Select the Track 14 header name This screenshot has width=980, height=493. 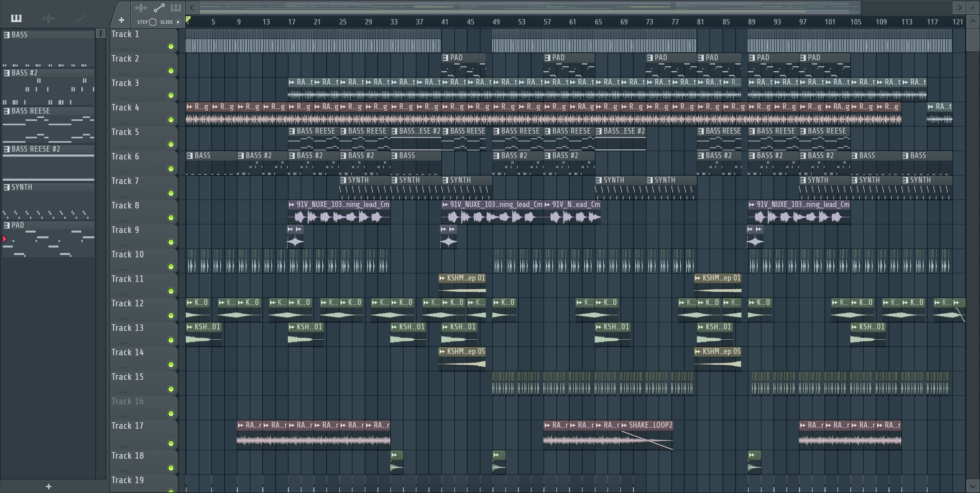pos(128,352)
